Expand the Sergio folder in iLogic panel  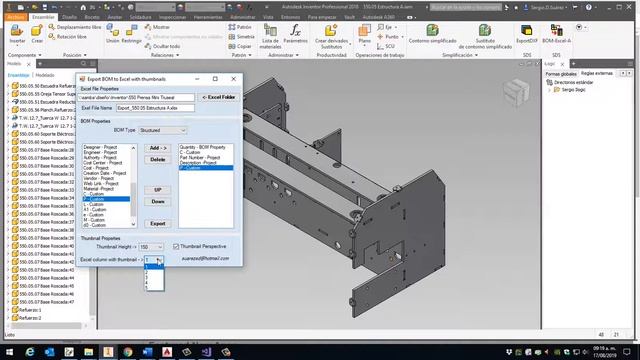click(549, 90)
